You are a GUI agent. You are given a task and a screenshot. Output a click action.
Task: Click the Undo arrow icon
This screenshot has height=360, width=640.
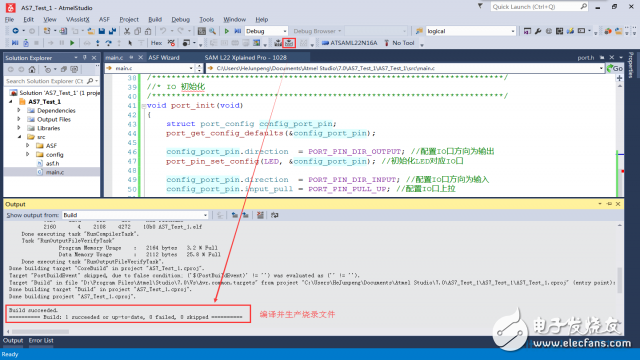click(163, 31)
